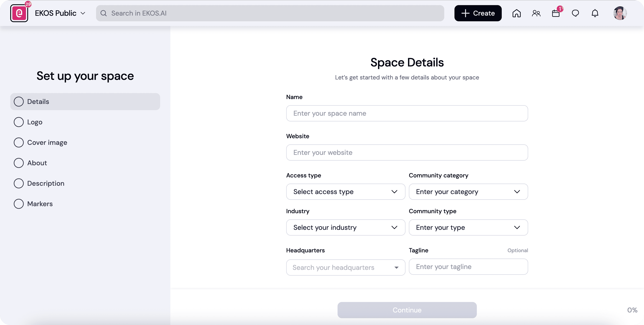This screenshot has height=325, width=644.
Task: Open the home icon in top bar
Action: click(x=517, y=13)
